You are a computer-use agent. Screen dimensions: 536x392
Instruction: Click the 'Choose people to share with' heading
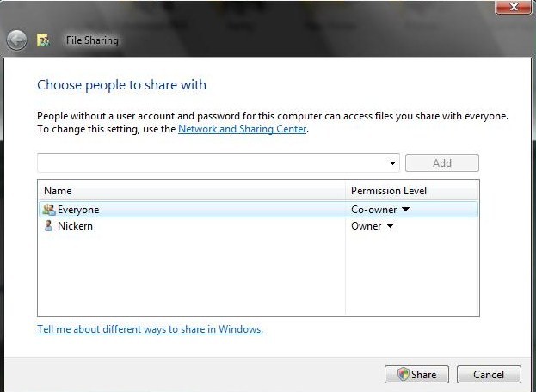(x=121, y=85)
